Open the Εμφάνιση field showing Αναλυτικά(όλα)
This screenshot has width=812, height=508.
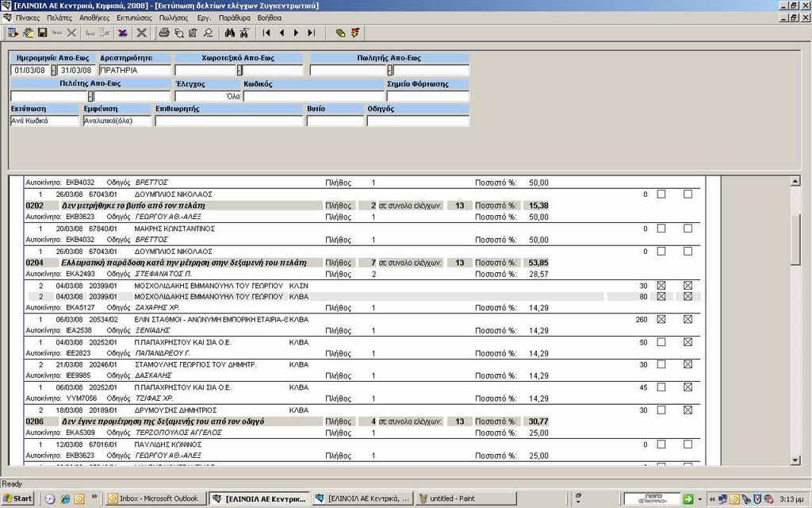pos(117,121)
